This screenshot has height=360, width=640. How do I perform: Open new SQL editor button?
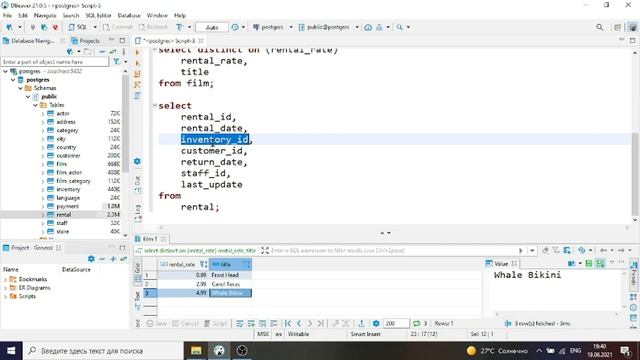coord(78,27)
